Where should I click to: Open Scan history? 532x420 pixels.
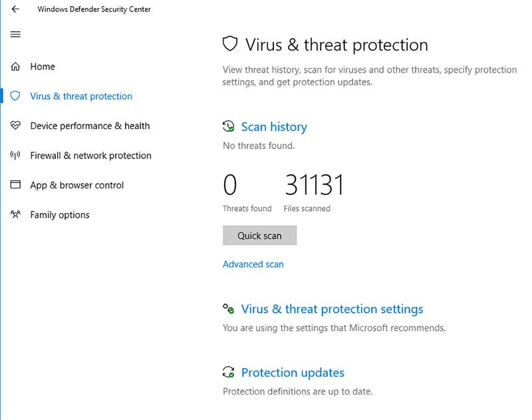(x=273, y=126)
